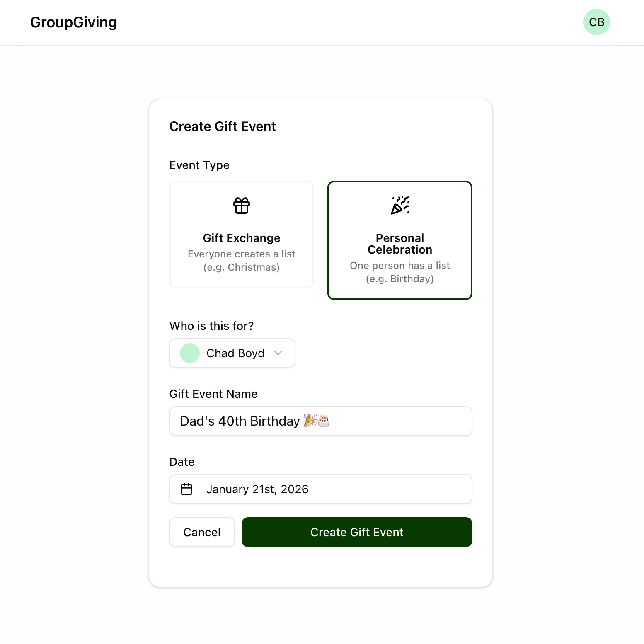Click the Create Gift Event button

coord(357,532)
